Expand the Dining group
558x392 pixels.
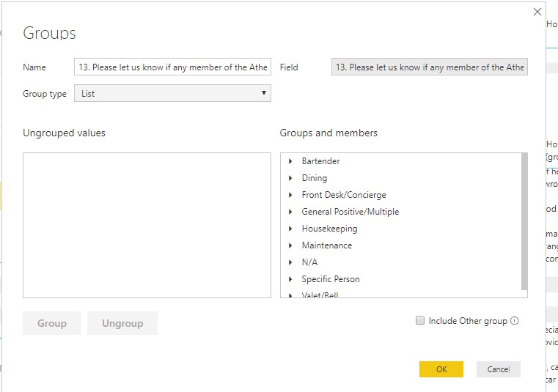point(290,178)
